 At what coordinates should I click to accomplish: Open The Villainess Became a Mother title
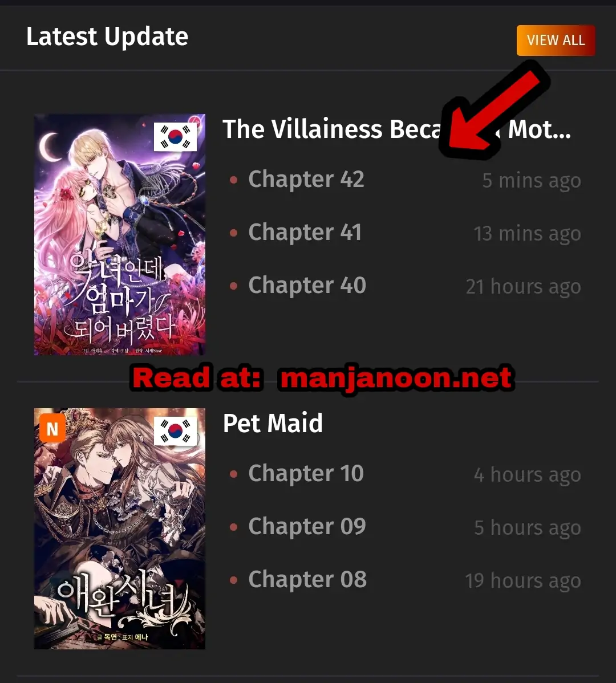396,129
